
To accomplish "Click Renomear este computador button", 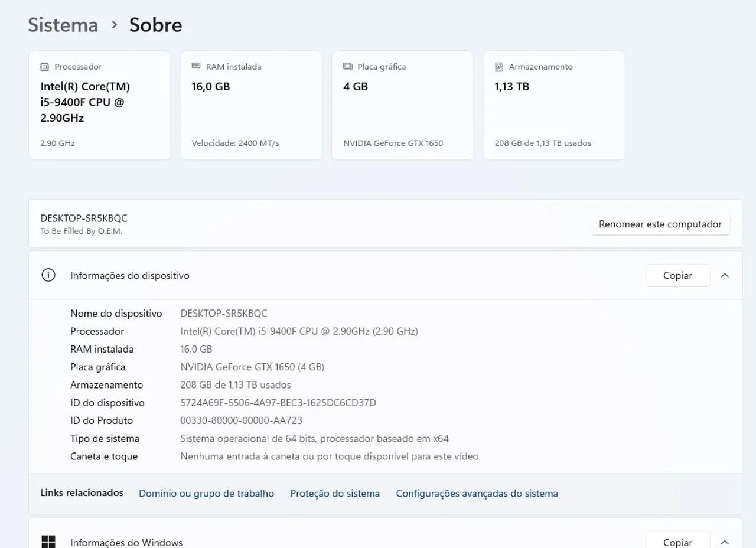I will click(x=660, y=224).
